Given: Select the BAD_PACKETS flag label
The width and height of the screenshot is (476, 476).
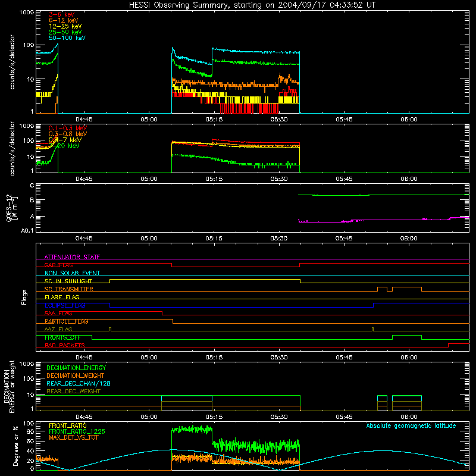Looking at the screenshot, I should [x=65, y=345].
